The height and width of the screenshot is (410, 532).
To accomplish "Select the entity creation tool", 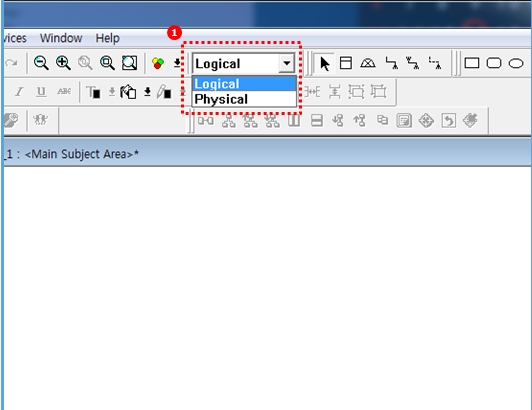I will 346,63.
